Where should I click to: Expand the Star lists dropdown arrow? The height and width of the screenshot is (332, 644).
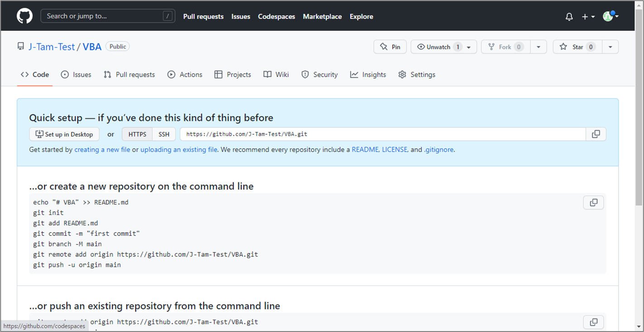(x=610, y=47)
